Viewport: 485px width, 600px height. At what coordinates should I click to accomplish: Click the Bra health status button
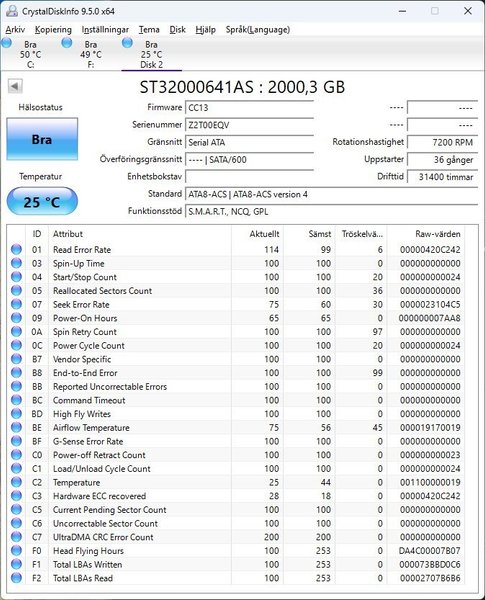(42, 139)
